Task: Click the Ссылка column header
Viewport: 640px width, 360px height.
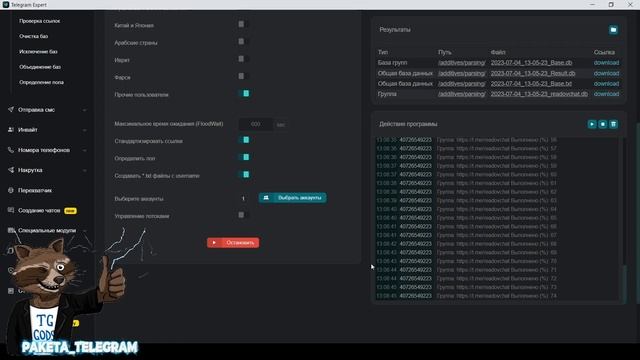Action: tap(604, 52)
